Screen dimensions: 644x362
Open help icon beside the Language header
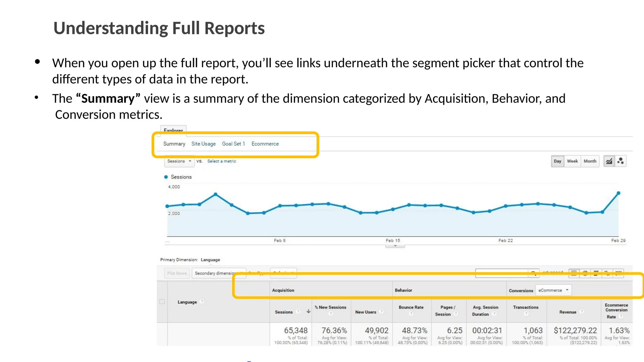tap(202, 302)
